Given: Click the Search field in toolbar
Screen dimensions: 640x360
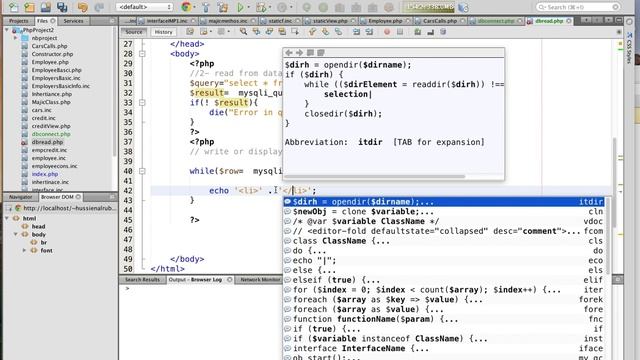Looking at the screenshot, I should (x=578, y=7).
